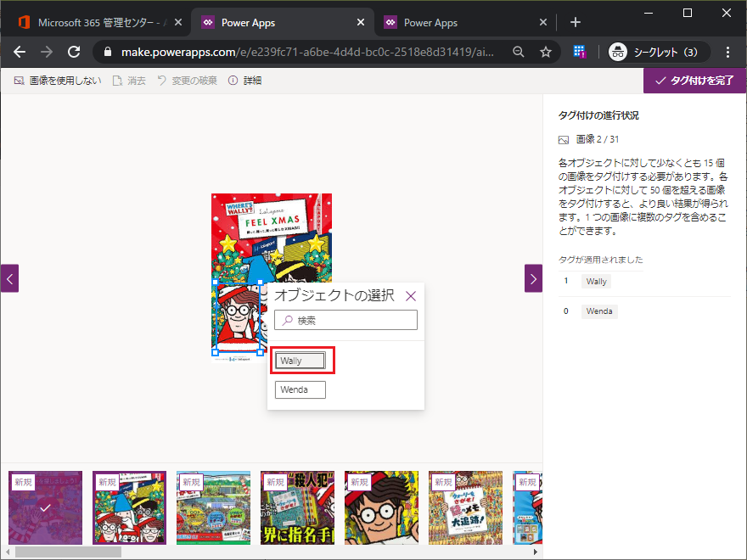The width and height of the screenshot is (747, 560).
Task: Click the thumbnail strip scroll-right arrow
Action: (536, 552)
